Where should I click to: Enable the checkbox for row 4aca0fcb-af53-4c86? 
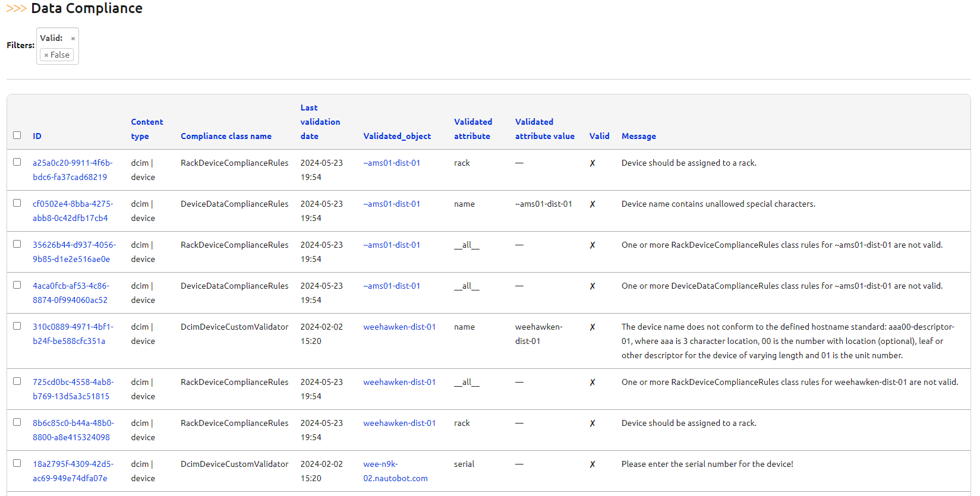click(17, 285)
